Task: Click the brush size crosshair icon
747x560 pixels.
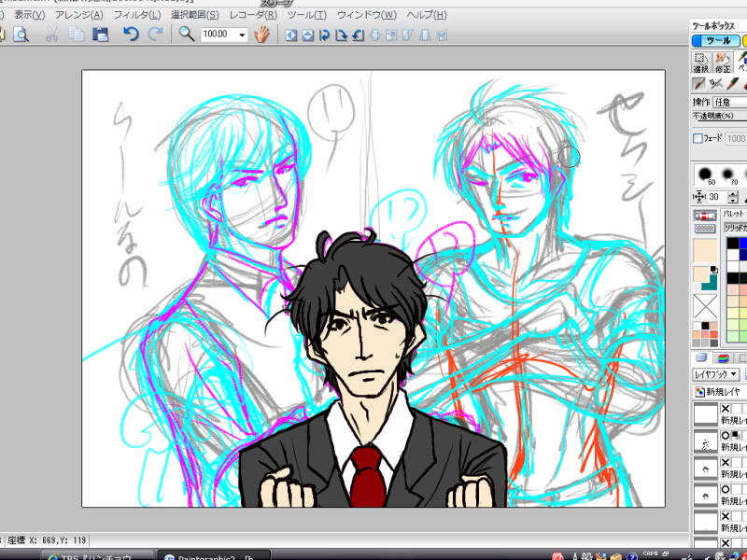Action: (698, 197)
